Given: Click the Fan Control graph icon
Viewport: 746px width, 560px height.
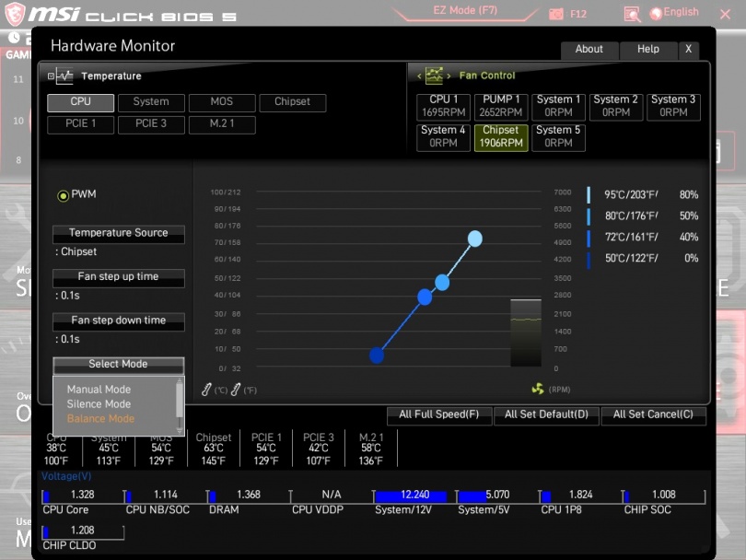Looking at the screenshot, I should (x=434, y=76).
